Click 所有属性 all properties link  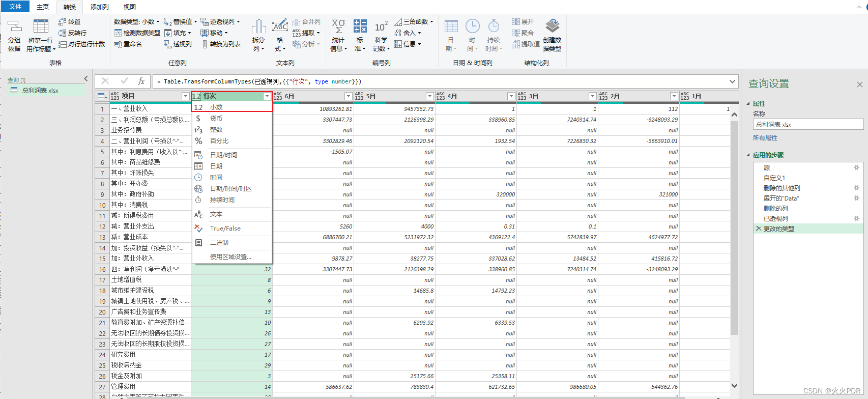pos(765,138)
